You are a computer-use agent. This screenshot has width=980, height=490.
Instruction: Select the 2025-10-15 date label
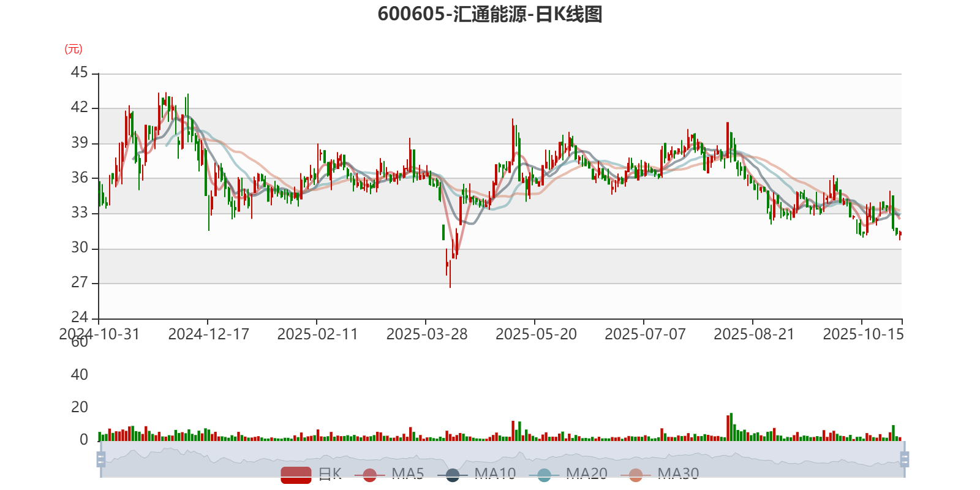point(863,334)
